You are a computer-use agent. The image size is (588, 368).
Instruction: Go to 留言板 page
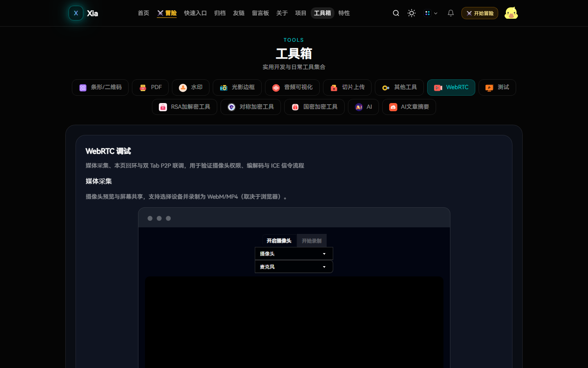point(261,13)
